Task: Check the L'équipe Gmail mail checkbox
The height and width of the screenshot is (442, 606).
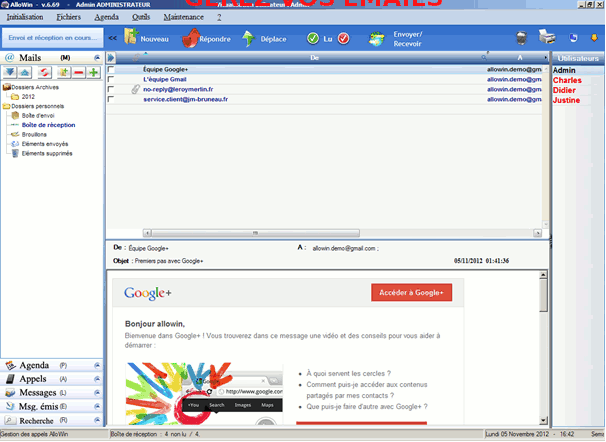Action: [x=111, y=79]
